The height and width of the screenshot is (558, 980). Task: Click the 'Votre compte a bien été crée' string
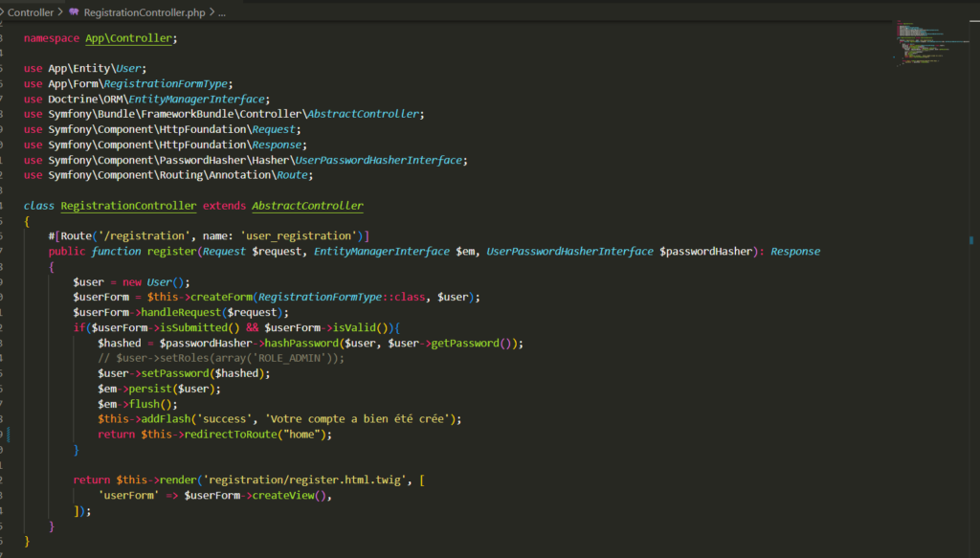tap(358, 419)
